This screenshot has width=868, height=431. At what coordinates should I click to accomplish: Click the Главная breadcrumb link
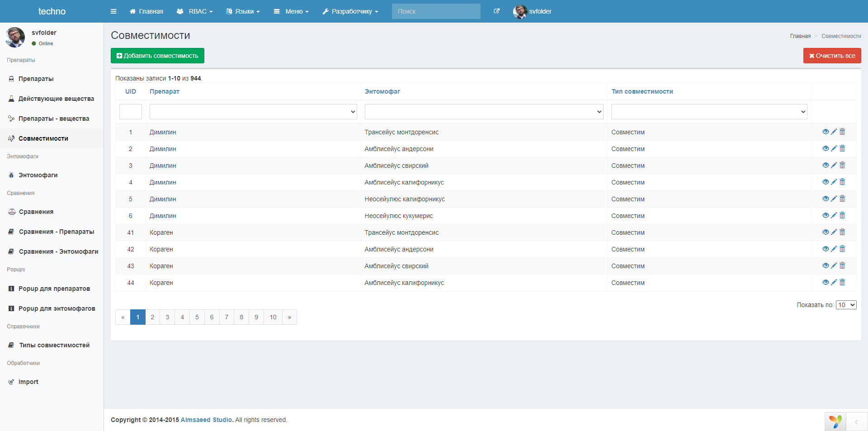pos(800,36)
